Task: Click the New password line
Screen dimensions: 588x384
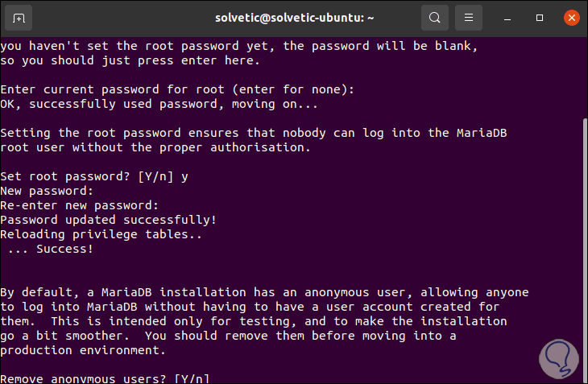Action: coord(47,191)
